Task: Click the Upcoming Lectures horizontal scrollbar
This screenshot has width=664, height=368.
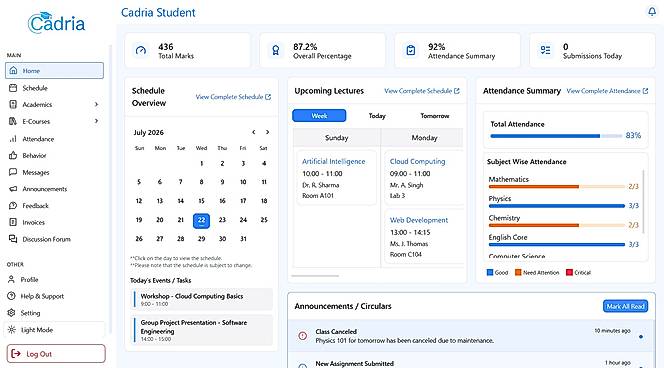Action: [x=315, y=276]
